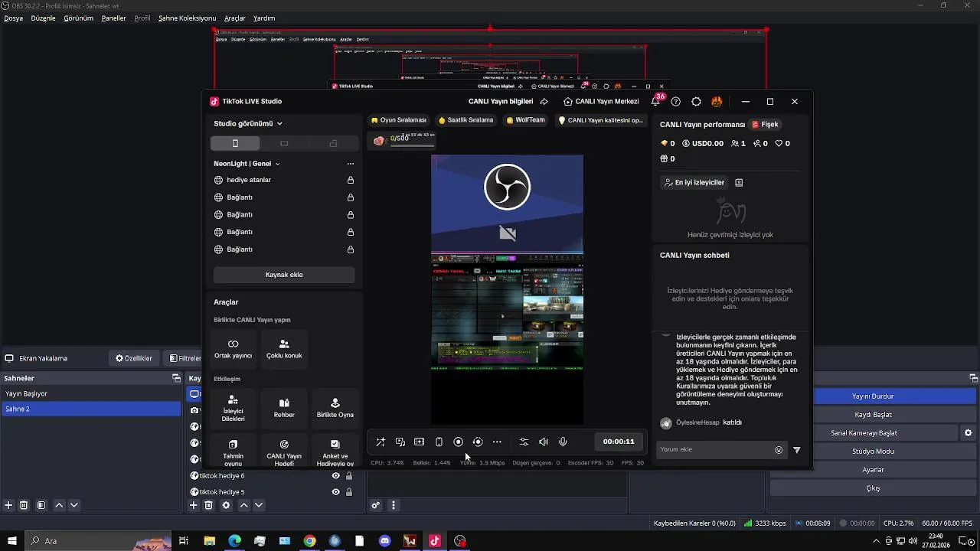This screenshot has height=551, width=980.
Task: Open the help question mark icon
Action: (x=675, y=101)
